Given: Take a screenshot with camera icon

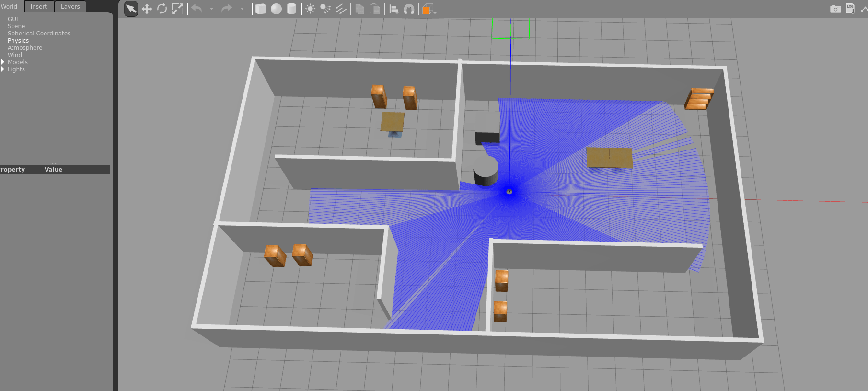Looking at the screenshot, I should (x=835, y=9).
